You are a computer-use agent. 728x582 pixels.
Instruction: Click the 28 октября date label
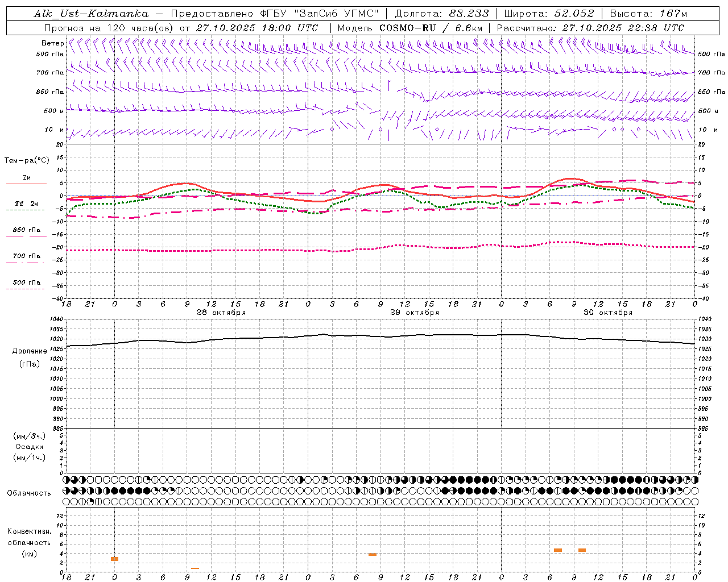(x=221, y=313)
